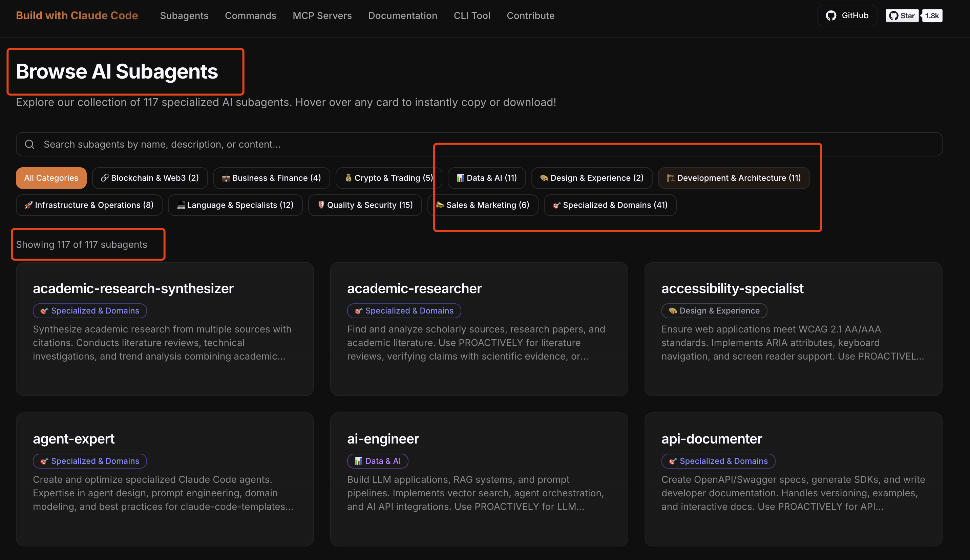Screen dimensions: 970x560
Task: Select Quality & Security category chip
Action: pyautogui.click(x=365, y=205)
